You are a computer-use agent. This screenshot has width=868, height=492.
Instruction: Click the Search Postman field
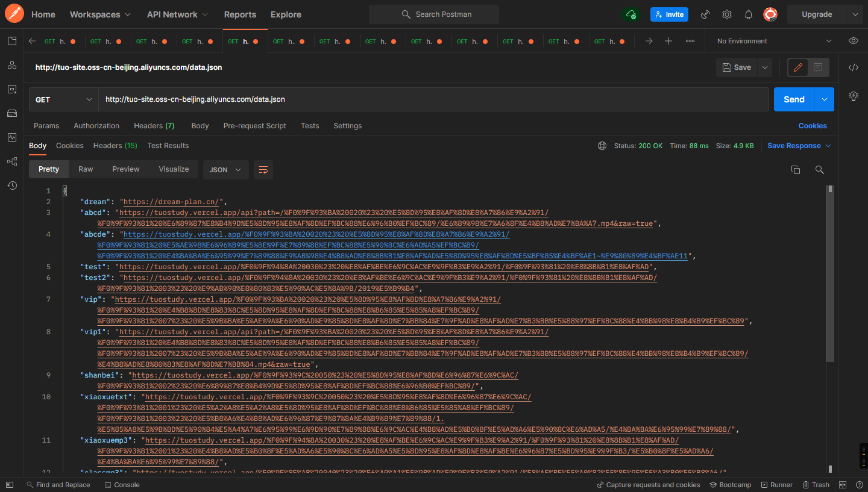[434, 14]
